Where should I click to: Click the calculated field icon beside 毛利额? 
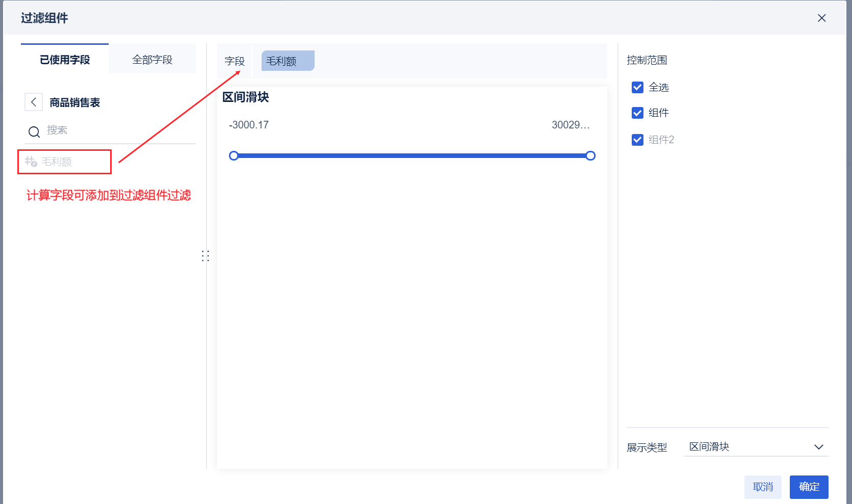point(31,162)
